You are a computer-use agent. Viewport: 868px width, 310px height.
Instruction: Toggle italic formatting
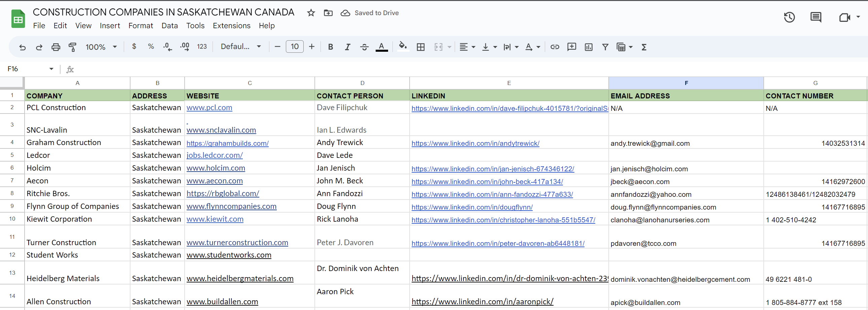pyautogui.click(x=347, y=47)
